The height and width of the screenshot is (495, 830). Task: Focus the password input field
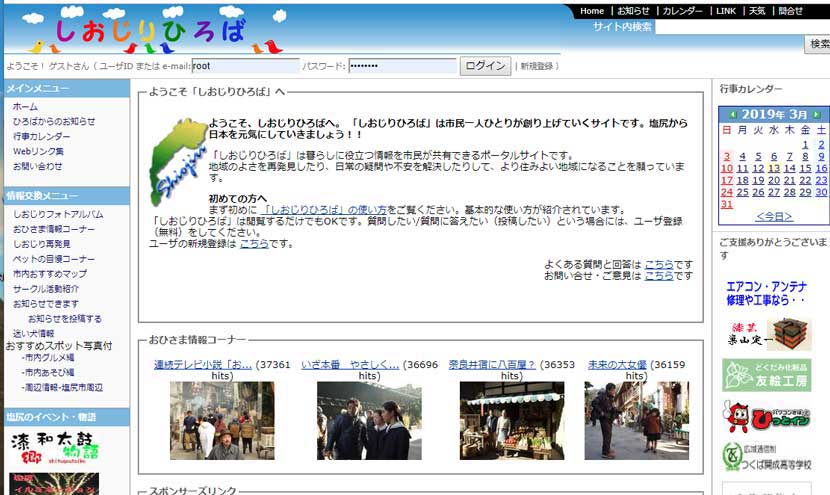point(402,66)
